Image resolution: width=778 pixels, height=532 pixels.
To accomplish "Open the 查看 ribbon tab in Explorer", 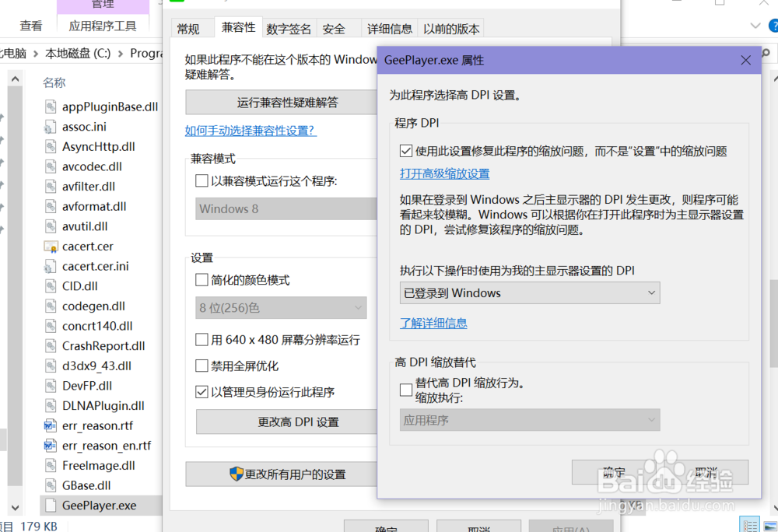I will point(31,26).
